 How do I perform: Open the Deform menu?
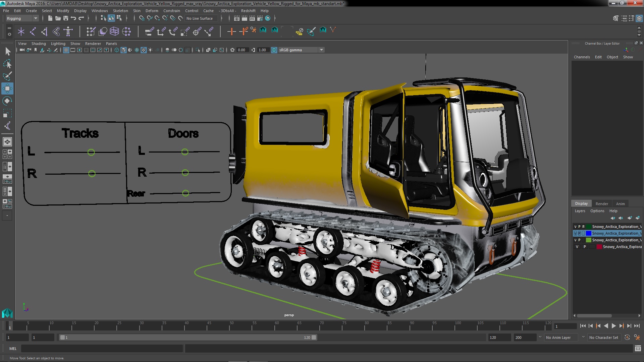coord(152,11)
